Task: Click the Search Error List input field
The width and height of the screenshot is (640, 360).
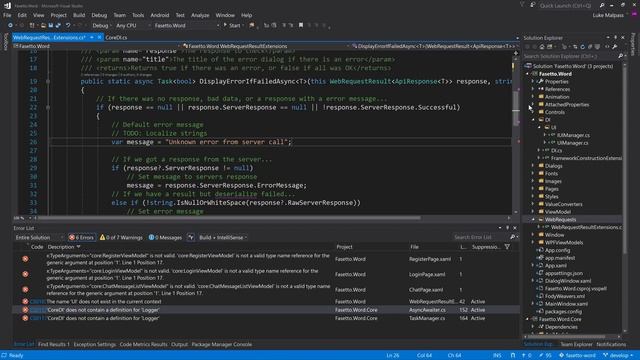Action: click(x=480, y=237)
